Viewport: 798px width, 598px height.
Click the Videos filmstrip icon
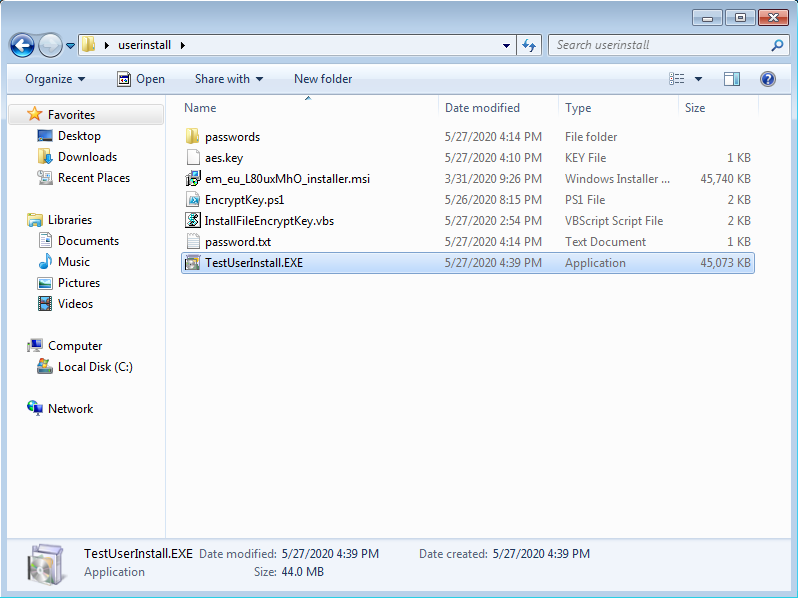[x=45, y=304]
